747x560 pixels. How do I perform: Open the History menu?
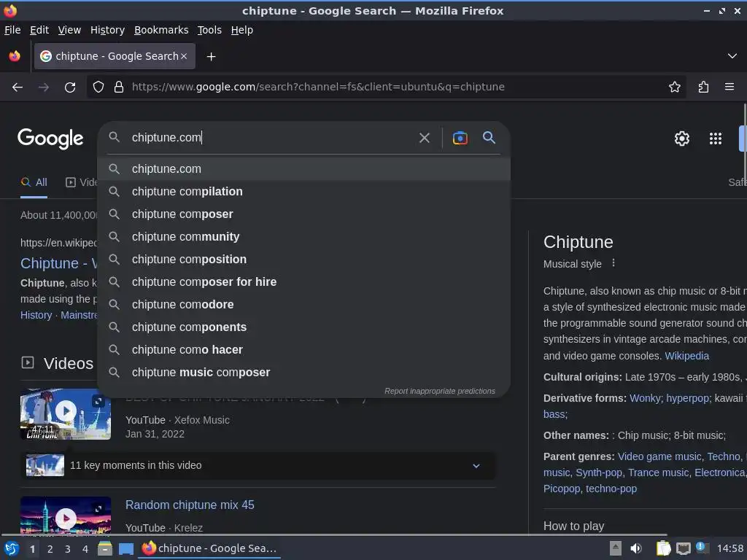(x=108, y=30)
